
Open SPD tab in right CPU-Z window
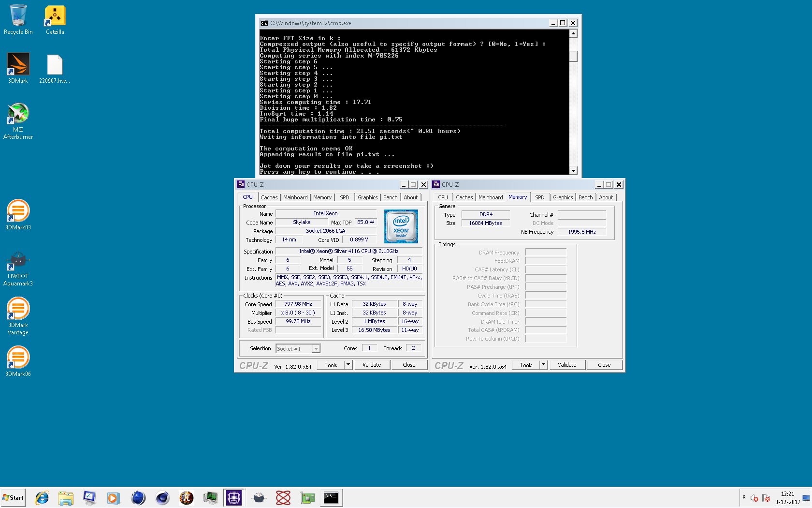[540, 197]
